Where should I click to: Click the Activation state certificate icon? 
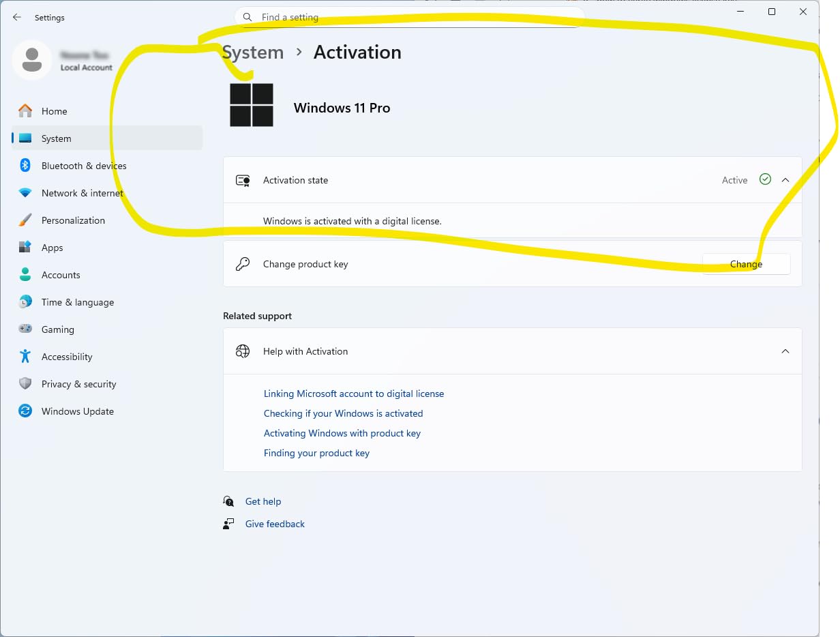click(243, 180)
